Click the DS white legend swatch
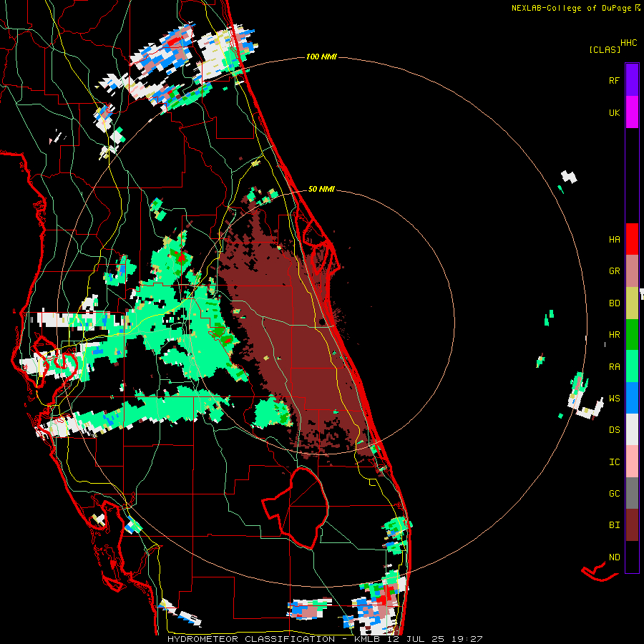Screen dimensions: 644x644 pyautogui.click(x=632, y=429)
